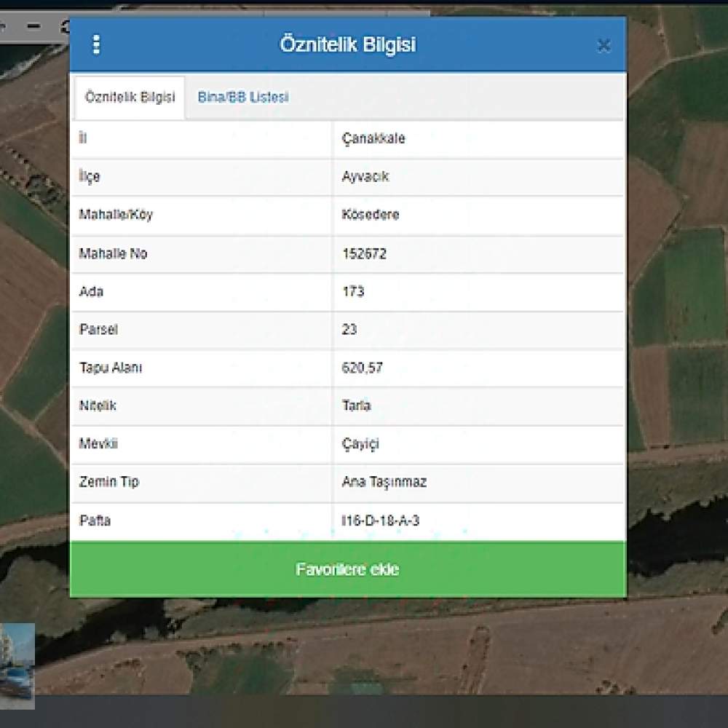This screenshot has height=728, width=728.
Task: Select the Tapu Alanı value 620,57
Action: pos(362,368)
